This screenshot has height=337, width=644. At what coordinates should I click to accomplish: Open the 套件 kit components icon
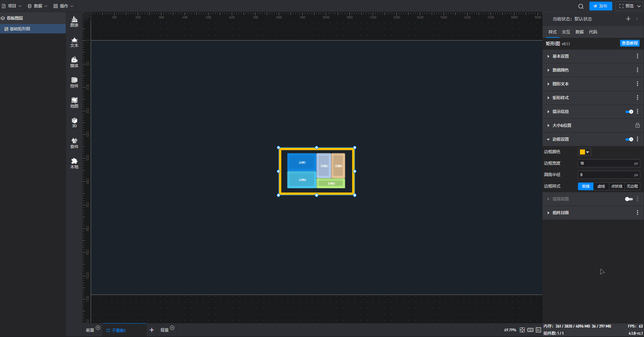point(74,143)
